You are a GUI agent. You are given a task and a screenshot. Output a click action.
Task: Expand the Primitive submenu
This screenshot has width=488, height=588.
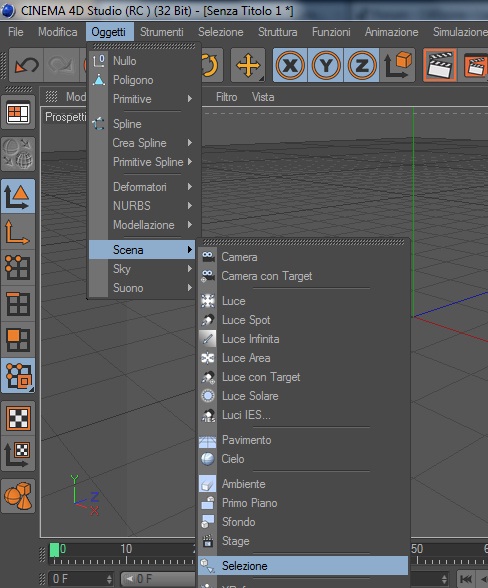[142, 99]
